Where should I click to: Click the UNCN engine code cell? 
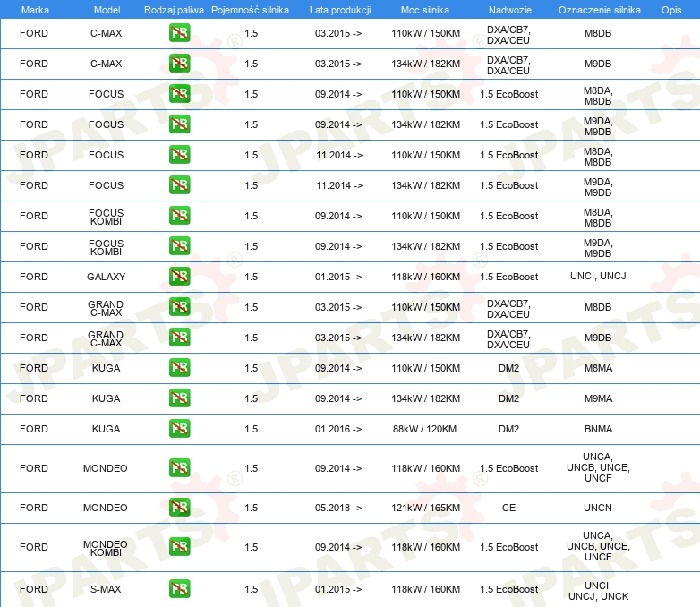coord(598,508)
